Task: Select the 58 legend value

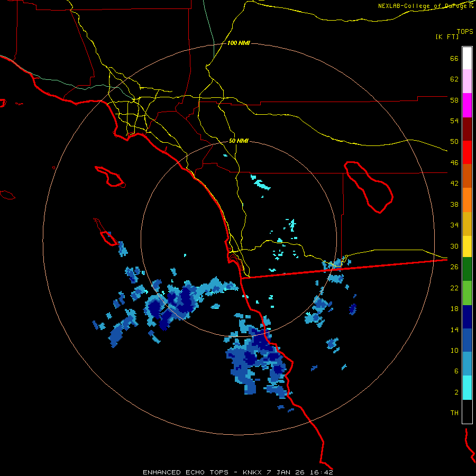Action: point(454,100)
